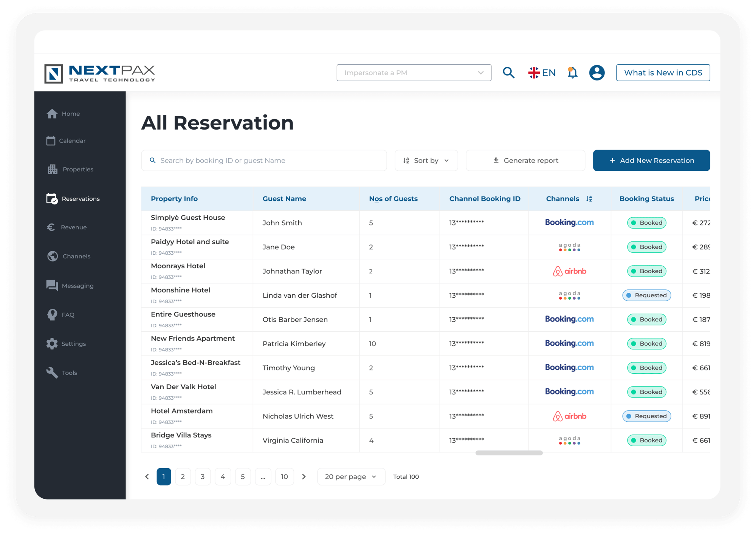The image size is (756, 535).
Task: Click Moonrays Hotel property name
Action: click(178, 266)
